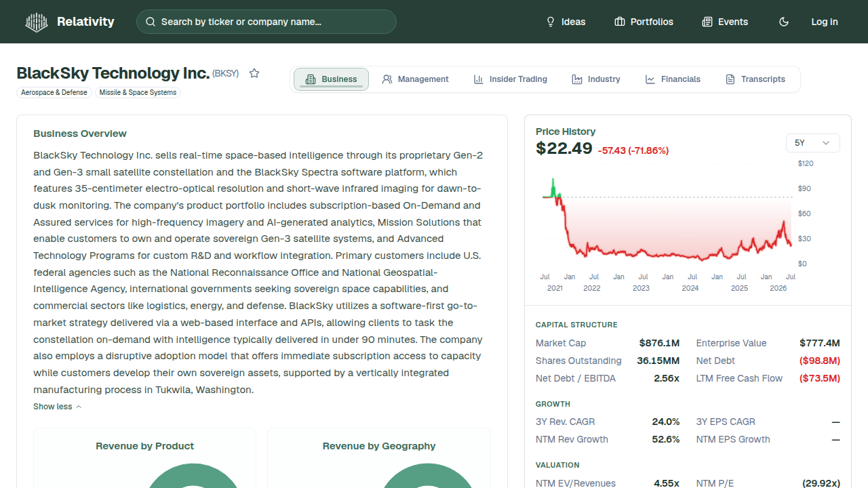Screen dimensions: 868x488
Task: Click the Insider Trading chart icon
Action: click(x=479, y=79)
